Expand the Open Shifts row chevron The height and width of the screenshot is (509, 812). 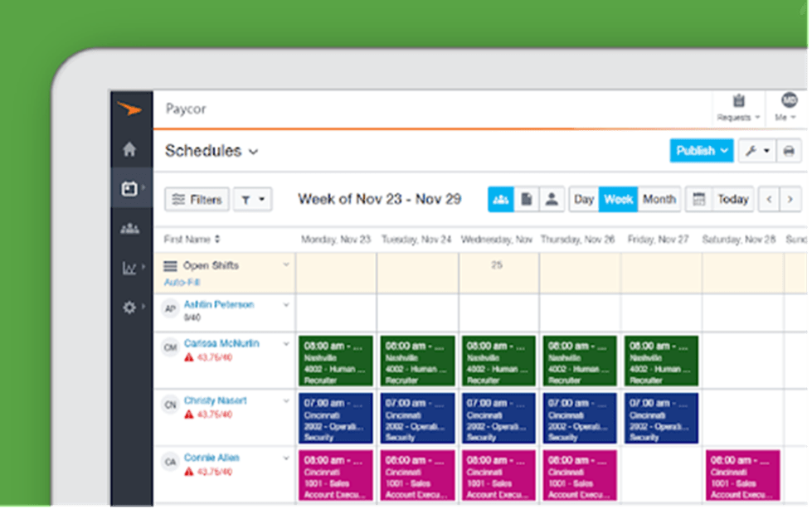point(284,264)
